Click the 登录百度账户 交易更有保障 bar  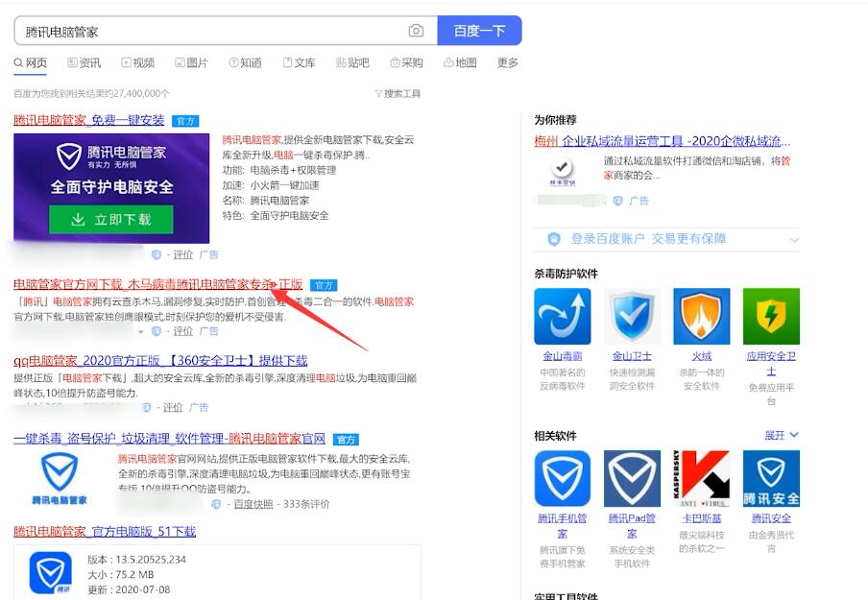[666, 239]
